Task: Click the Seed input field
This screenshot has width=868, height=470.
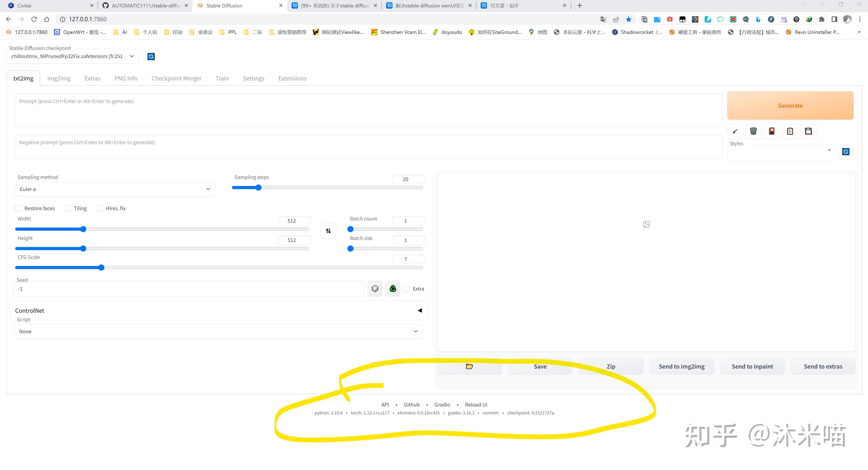Action: (189, 289)
